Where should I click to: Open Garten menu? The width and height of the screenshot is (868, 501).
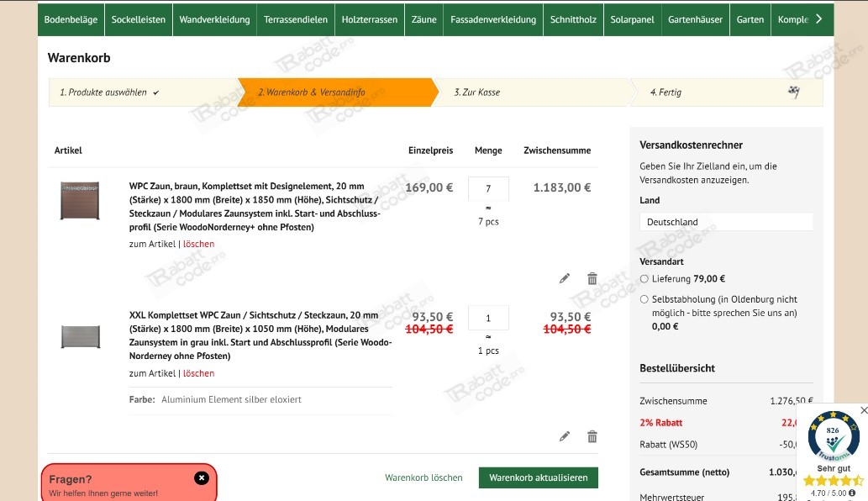[750, 19]
